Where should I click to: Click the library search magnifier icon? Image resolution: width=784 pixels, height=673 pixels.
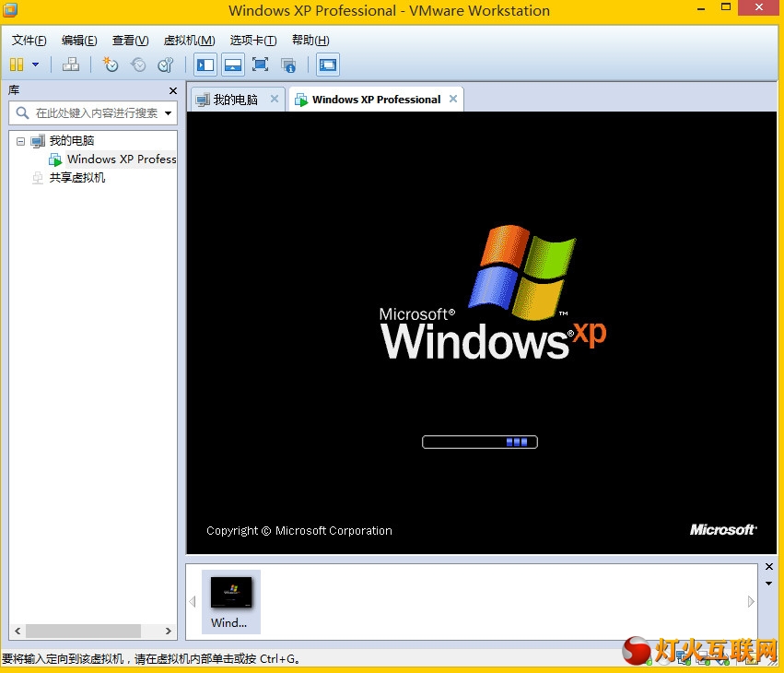[22, 112]
